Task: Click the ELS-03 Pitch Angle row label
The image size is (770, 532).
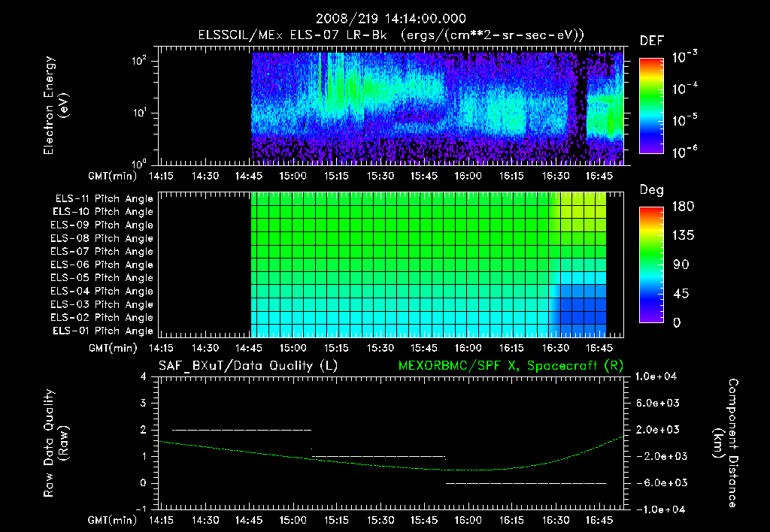Action: click(102, 305)
